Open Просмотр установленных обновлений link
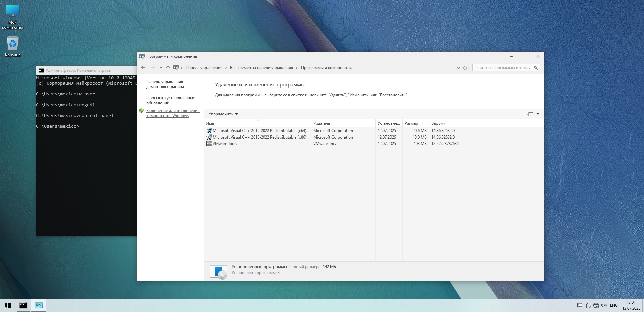Image resolution: width=644 pixels, height=312 pixels. click(171, 100)
